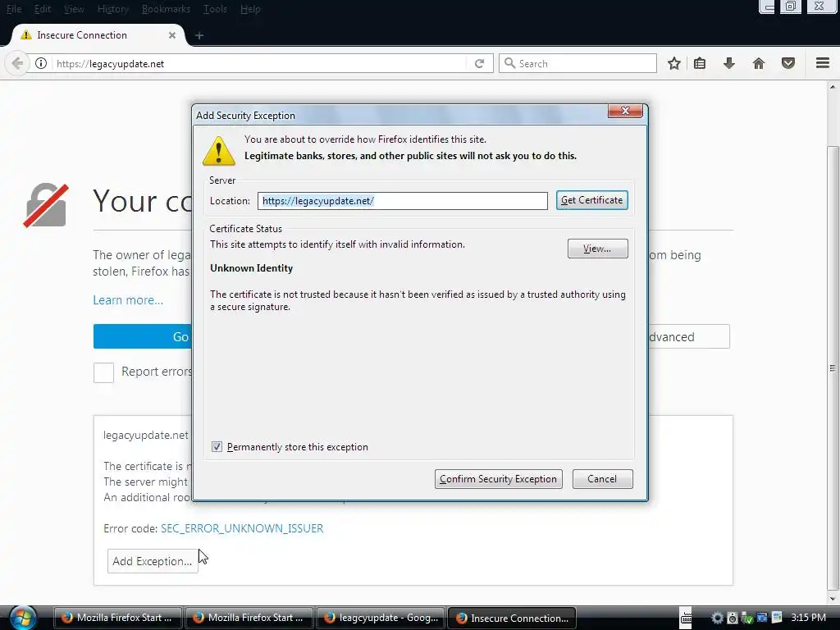Check the Report errors checkbox
Viewport: 840px width, 630px height.
pos(103,372)
